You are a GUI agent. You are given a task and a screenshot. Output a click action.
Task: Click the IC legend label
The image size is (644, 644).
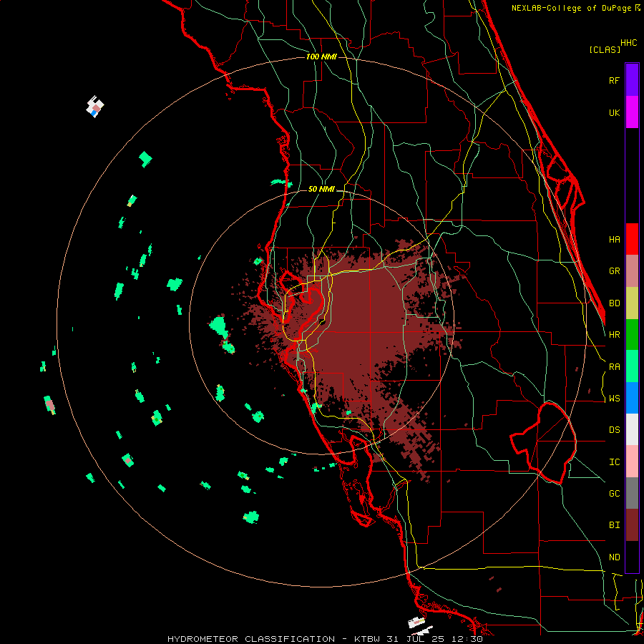614,462
